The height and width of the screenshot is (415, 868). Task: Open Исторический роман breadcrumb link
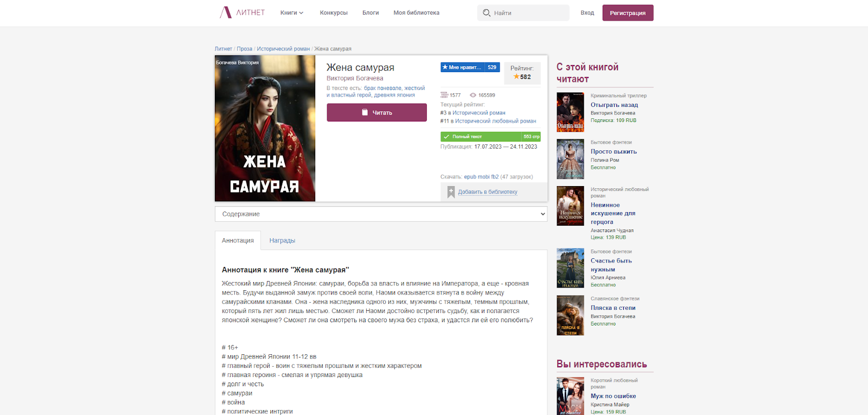tap(283, 49)
